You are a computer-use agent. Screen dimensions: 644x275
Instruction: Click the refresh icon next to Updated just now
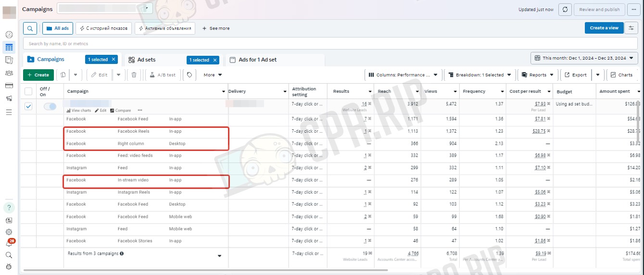[x=566, y=9]
